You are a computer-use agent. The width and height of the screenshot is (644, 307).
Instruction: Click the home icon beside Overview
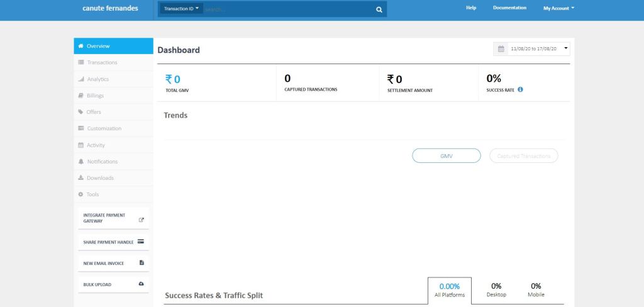[81, 46]
